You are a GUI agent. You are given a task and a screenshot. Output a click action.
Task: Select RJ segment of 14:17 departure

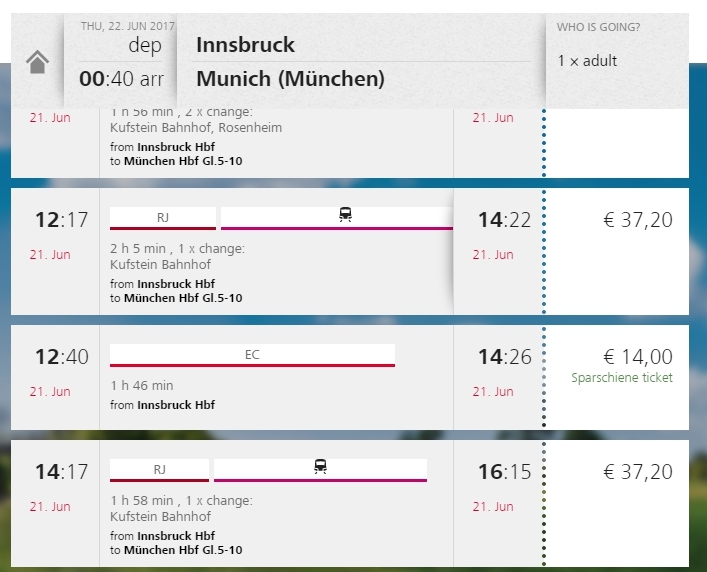tap(159, 471)
